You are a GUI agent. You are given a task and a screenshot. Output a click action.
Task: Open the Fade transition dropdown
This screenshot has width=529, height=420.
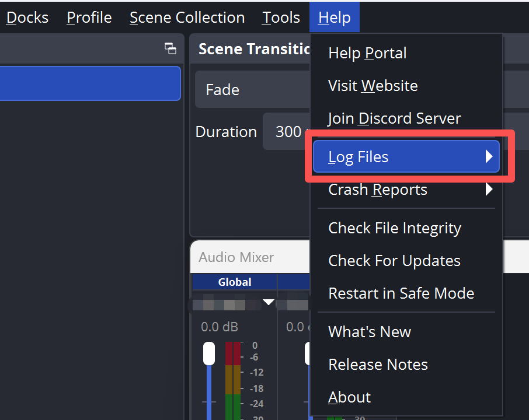click(252, 89)
